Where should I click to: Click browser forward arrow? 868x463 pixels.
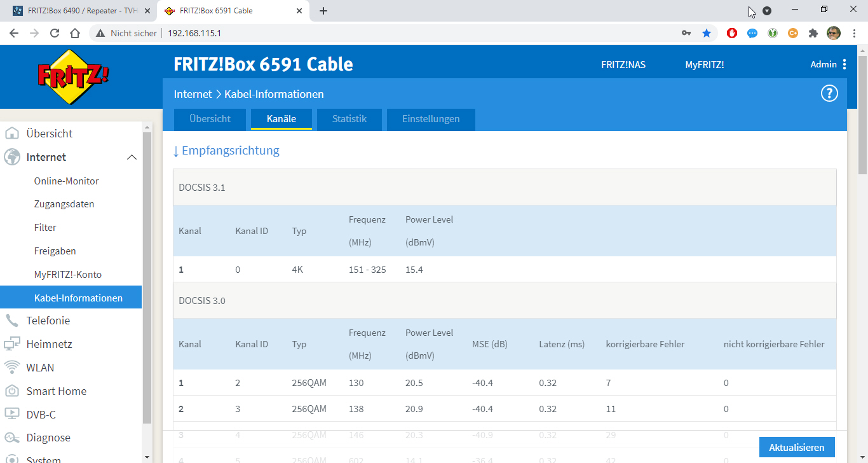click(34, 33)
